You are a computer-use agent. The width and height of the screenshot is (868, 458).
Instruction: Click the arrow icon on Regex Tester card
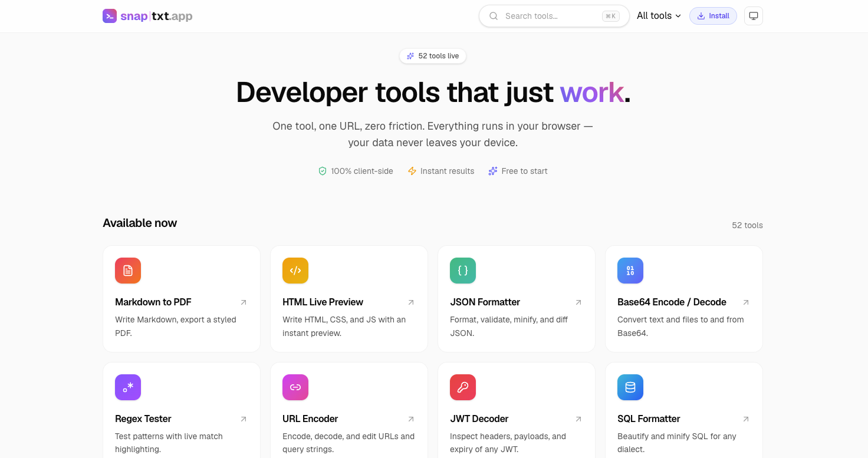244,419
